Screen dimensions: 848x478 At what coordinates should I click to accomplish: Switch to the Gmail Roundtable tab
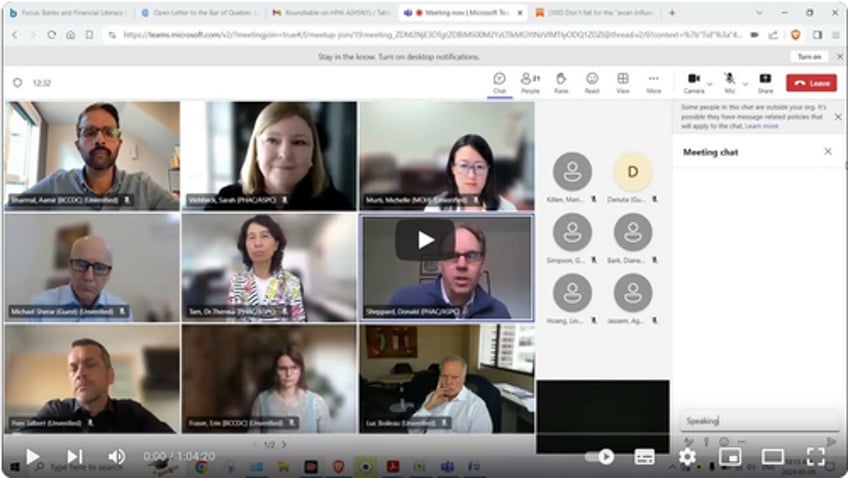click(331, 12)
